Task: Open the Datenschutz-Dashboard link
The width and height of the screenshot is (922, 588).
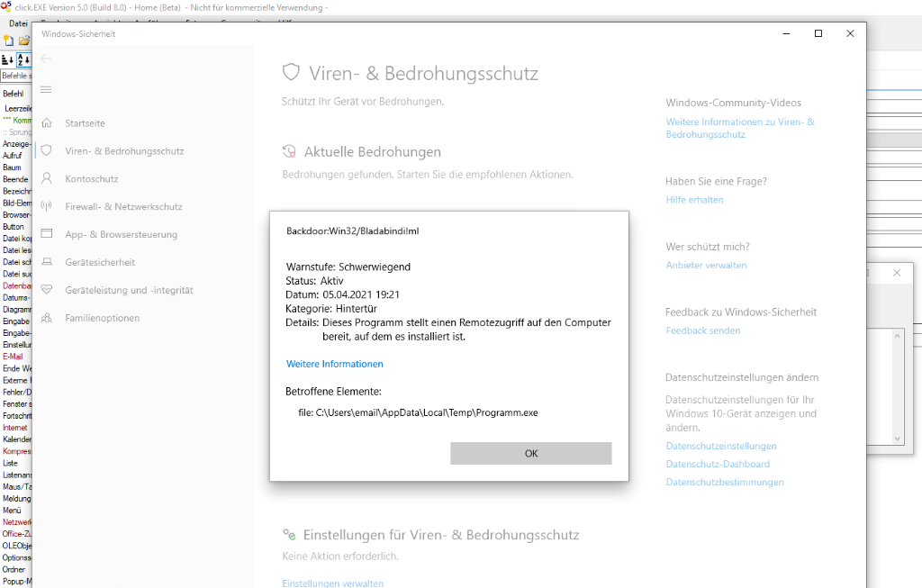Action: [718, 464]
